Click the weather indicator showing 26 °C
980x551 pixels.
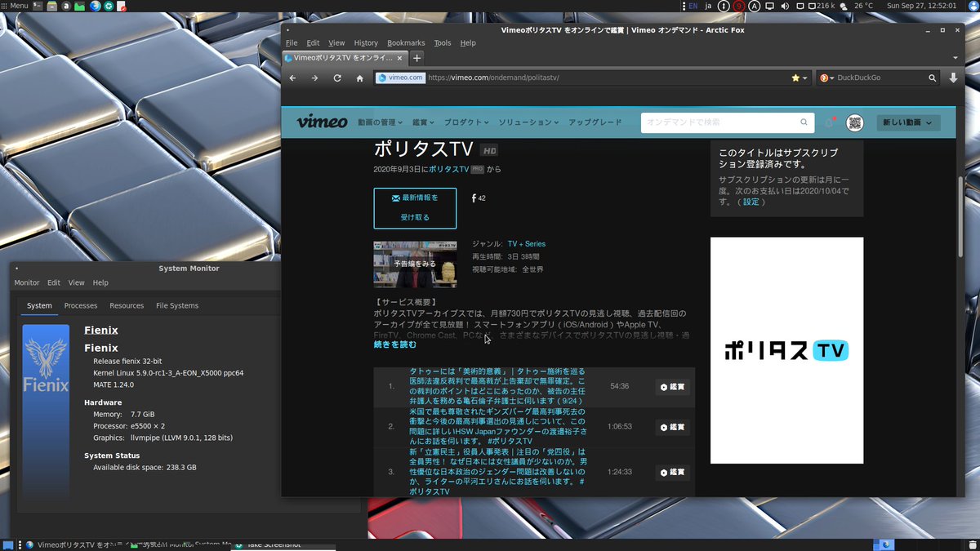[x=857, y=6]
